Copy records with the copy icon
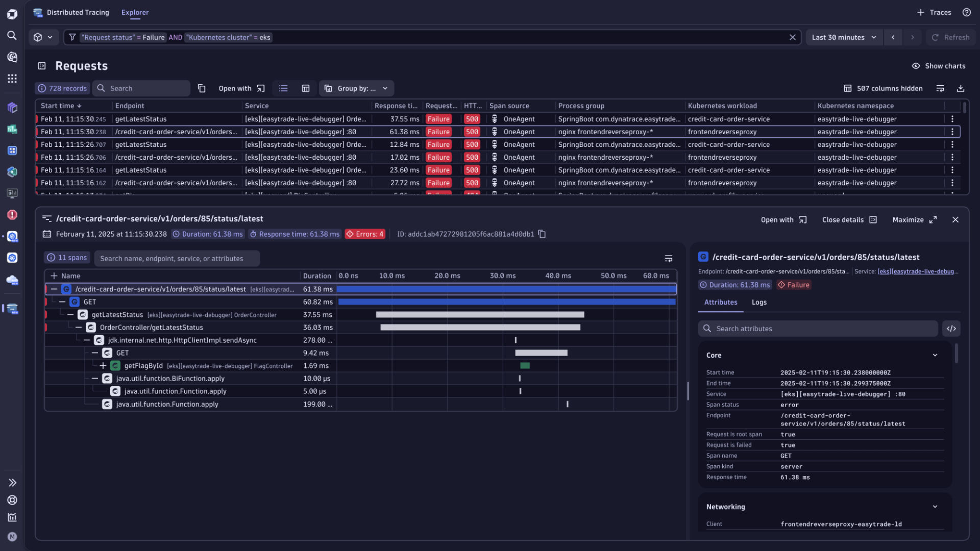 pos(202,88)
